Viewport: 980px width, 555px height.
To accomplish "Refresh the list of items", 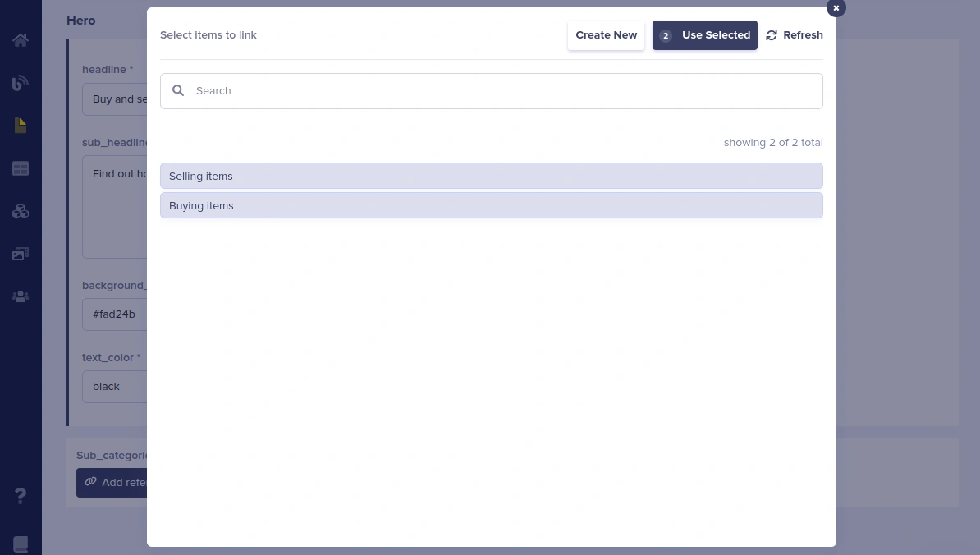I will coord(795,35).
